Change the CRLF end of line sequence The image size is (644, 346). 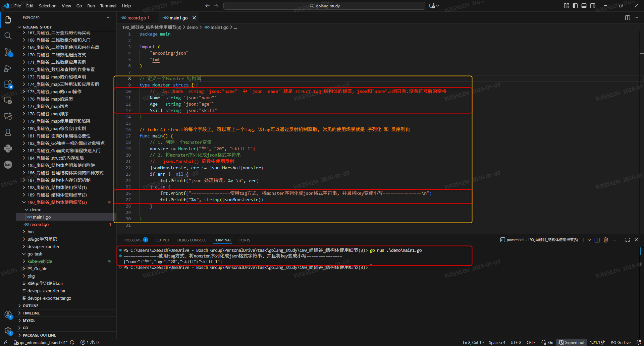coord(531,342)
